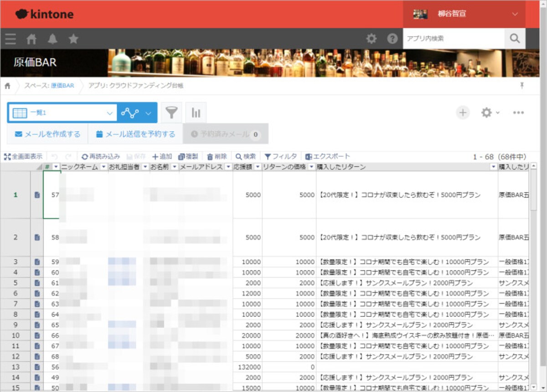The height and width of the screenshot is (392, 547).
Task: Add a new record with plus icon
Action: click(x=463, y=113)
